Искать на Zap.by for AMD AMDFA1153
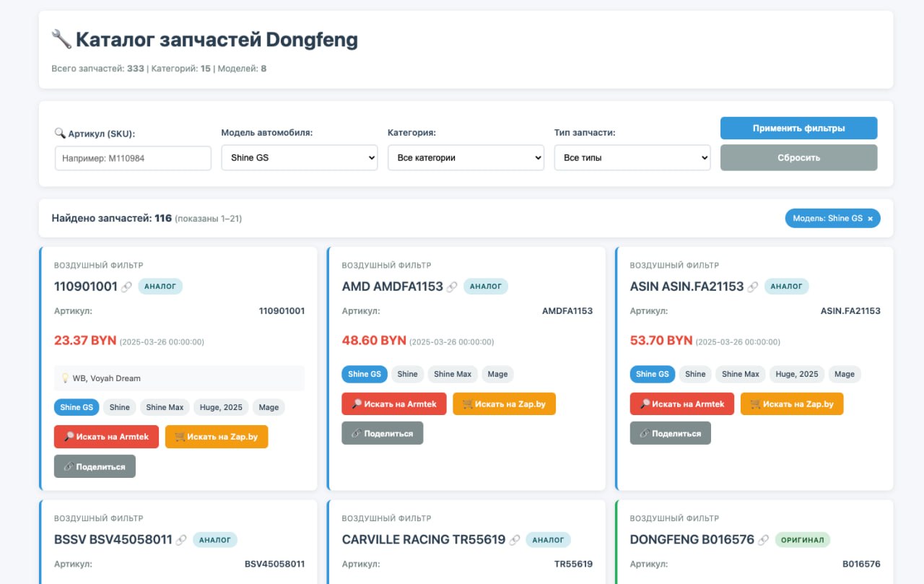The image size is (924, 584). click(x=505, y=404)
